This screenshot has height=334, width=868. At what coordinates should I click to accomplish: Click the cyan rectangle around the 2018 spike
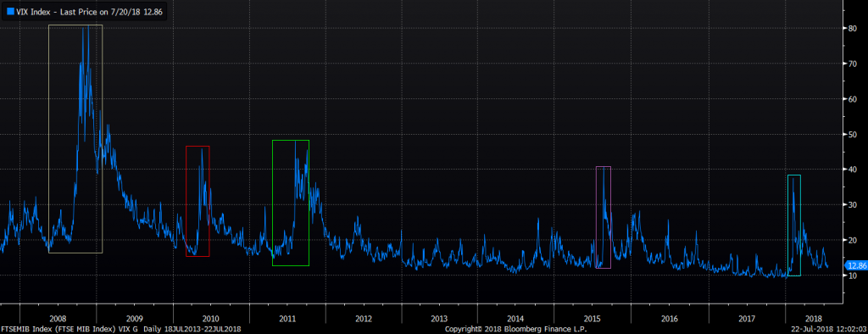pos(793,225)
